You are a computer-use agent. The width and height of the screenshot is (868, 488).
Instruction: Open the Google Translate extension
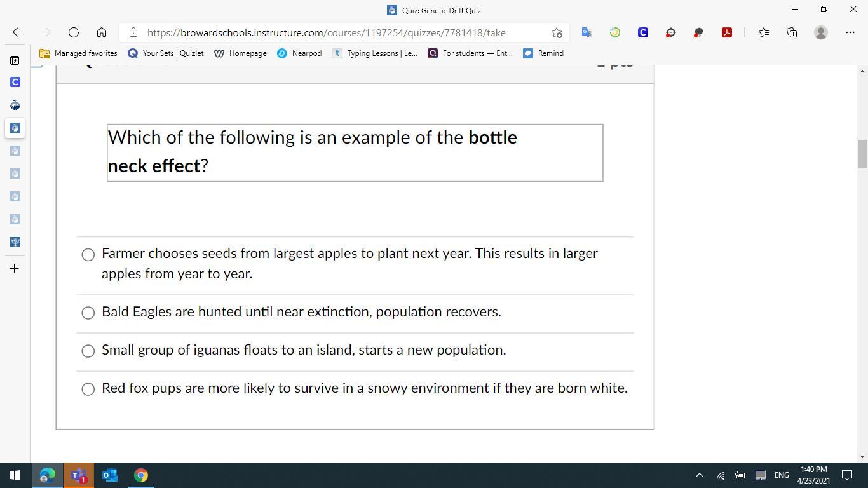pos(587,32)
